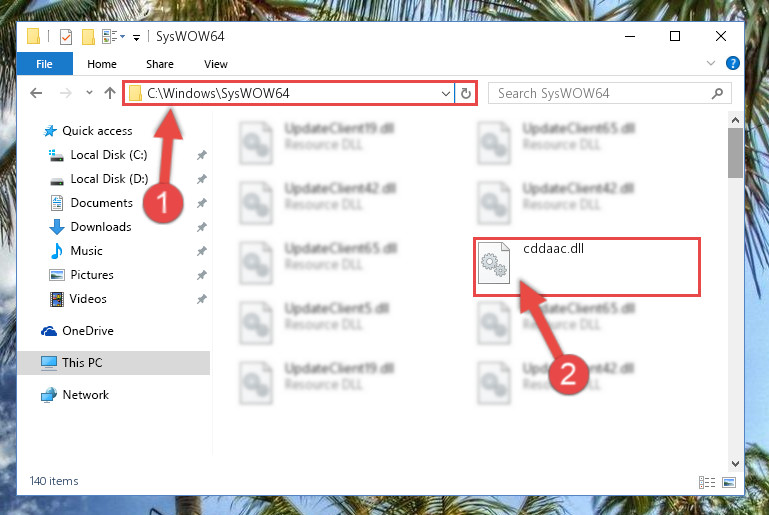Close the SysWOW64 window
The height and width of the screenshot is (515, 769).
click(x=720, y=36)
